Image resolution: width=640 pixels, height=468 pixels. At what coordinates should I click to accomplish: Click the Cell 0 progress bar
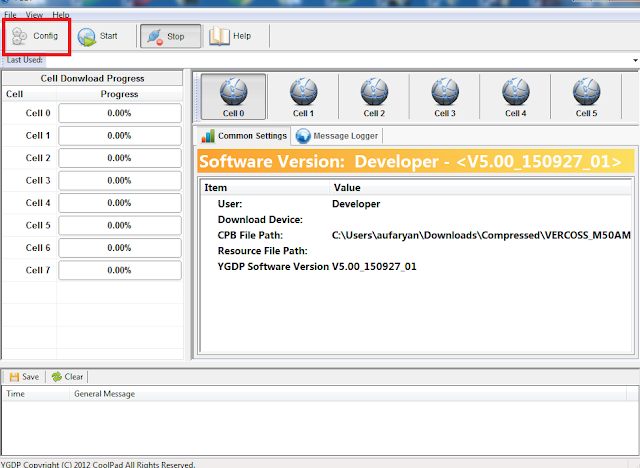[x=120, y=113]
